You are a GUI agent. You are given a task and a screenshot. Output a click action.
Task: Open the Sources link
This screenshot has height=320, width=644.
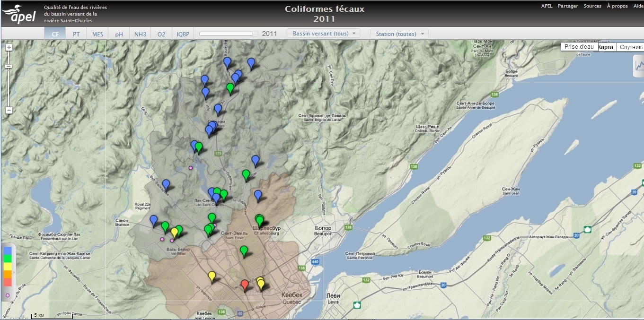pos(592,6)
